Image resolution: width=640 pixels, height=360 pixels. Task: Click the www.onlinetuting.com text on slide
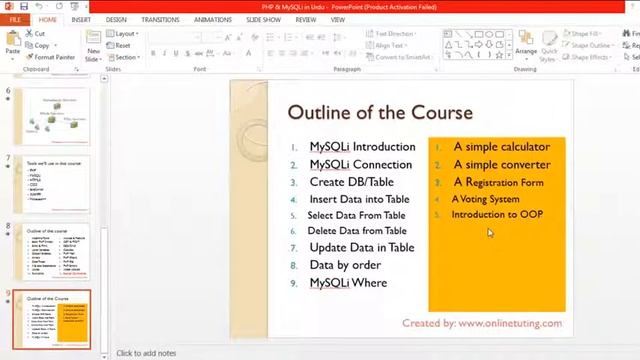coord(510,323)
